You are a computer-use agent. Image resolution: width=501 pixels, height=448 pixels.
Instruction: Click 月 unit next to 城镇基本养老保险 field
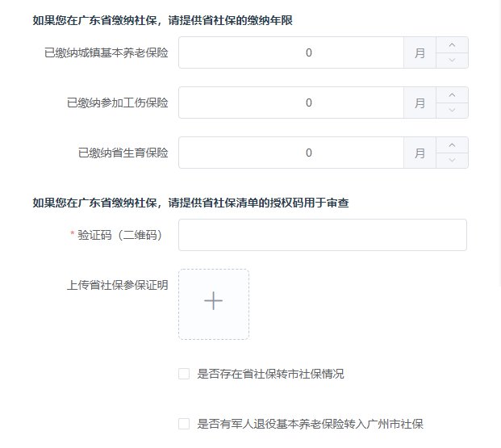420,52
